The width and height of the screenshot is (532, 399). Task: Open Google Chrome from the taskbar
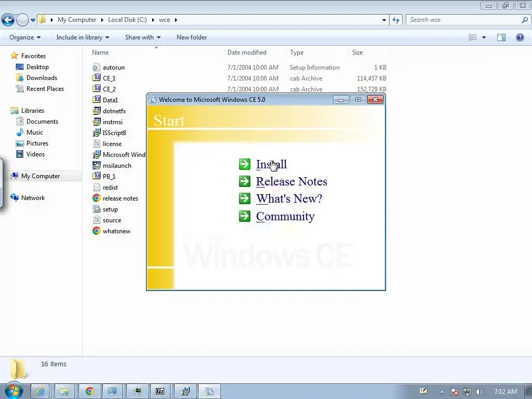[x=89, y=392]
